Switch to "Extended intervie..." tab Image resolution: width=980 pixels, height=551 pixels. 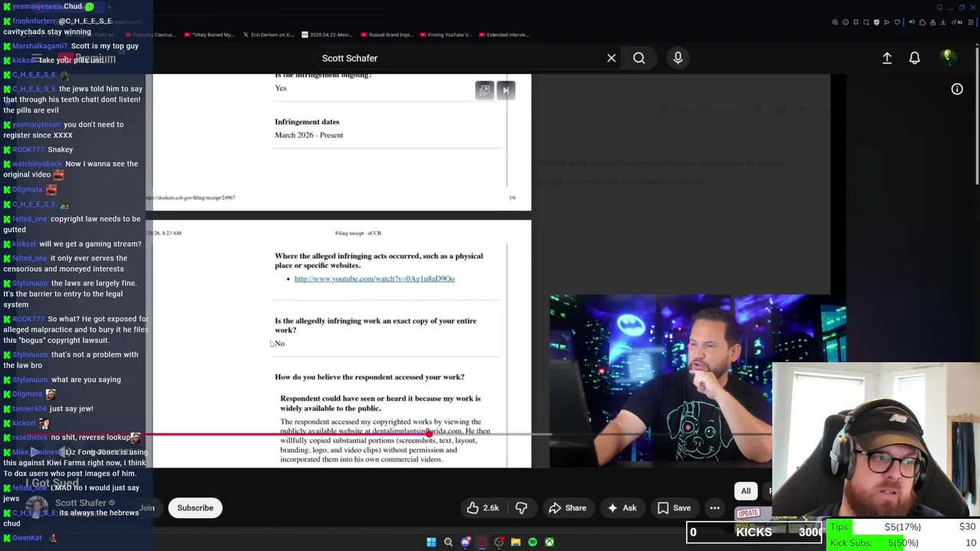(502, 34)
